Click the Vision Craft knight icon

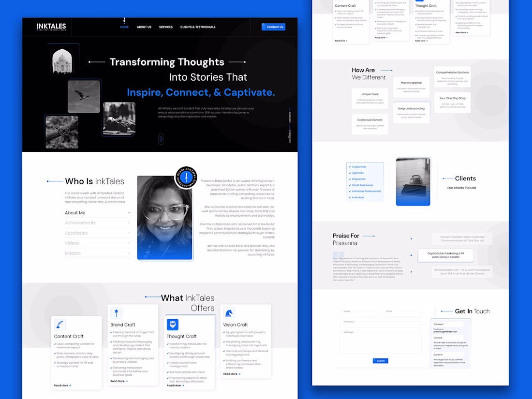point(229,313)
